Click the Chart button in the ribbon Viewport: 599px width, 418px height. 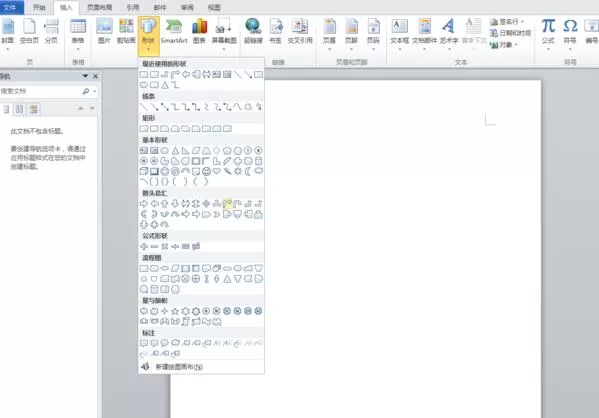(x=199, y=31)
